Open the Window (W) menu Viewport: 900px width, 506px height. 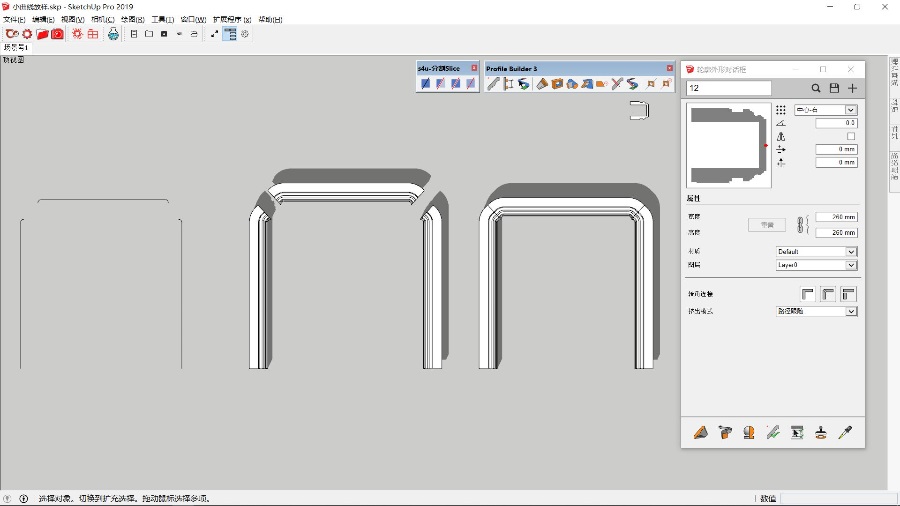193,20
